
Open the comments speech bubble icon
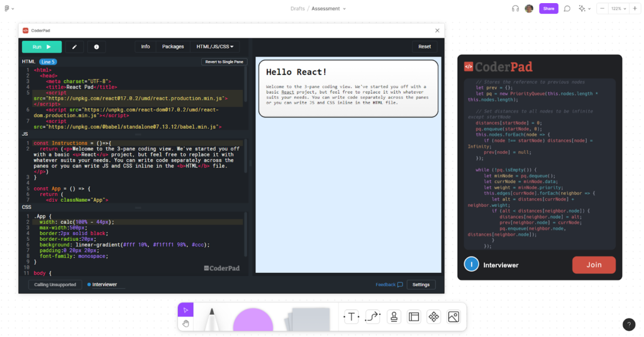pos(567,9)
